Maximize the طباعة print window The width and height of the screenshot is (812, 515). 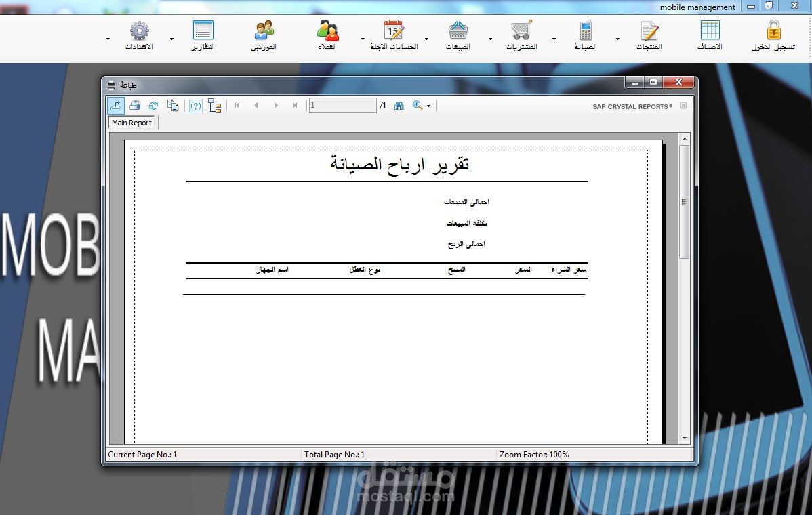pyautogui.click(x=653, y=82)
